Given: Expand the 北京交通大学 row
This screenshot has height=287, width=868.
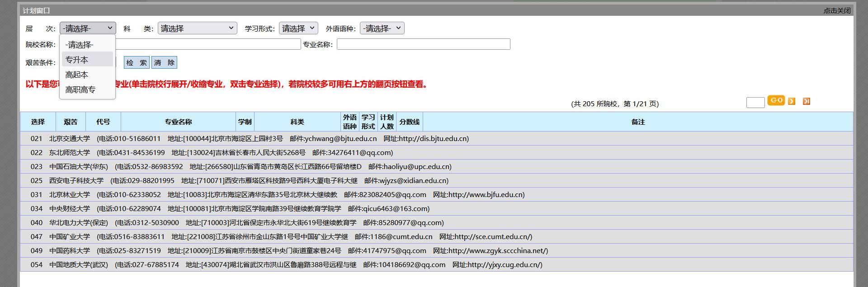Looking at the screenshot, I should click(x=70, y=139).
